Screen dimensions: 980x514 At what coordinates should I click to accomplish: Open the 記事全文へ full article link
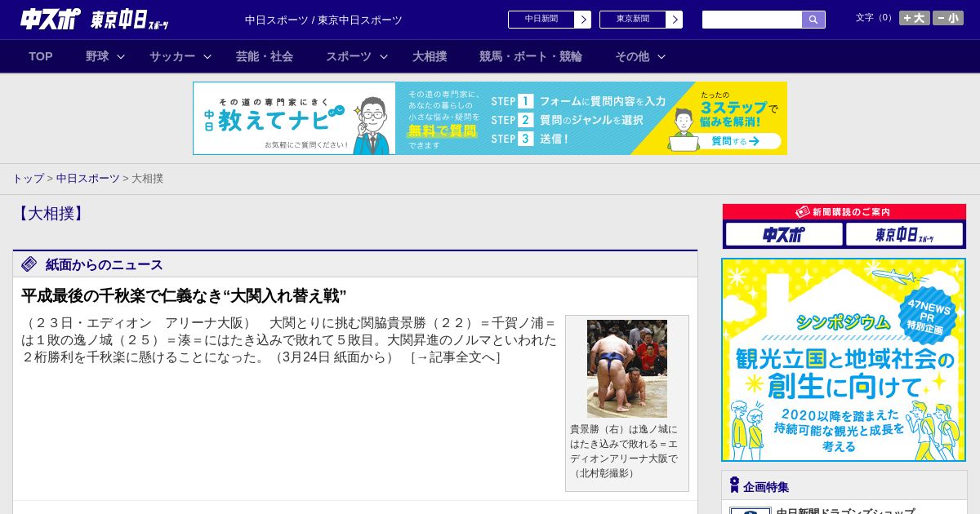coord(455,357)
